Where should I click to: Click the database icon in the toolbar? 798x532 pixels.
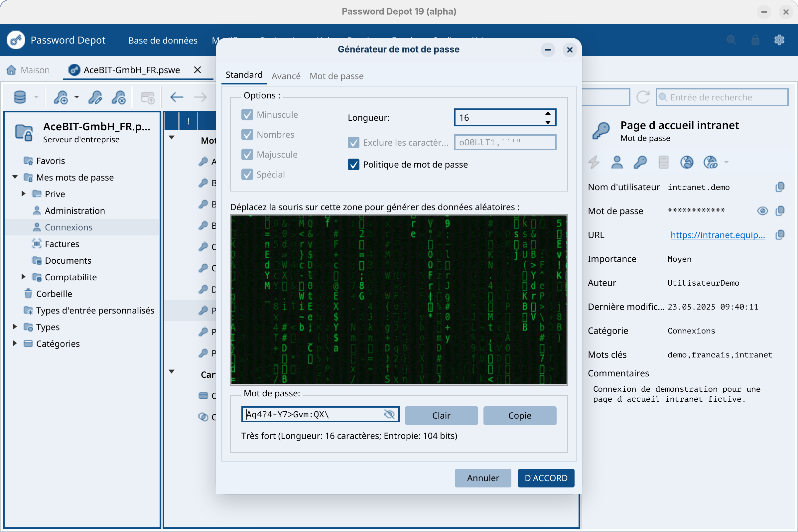tap(20, 97)
